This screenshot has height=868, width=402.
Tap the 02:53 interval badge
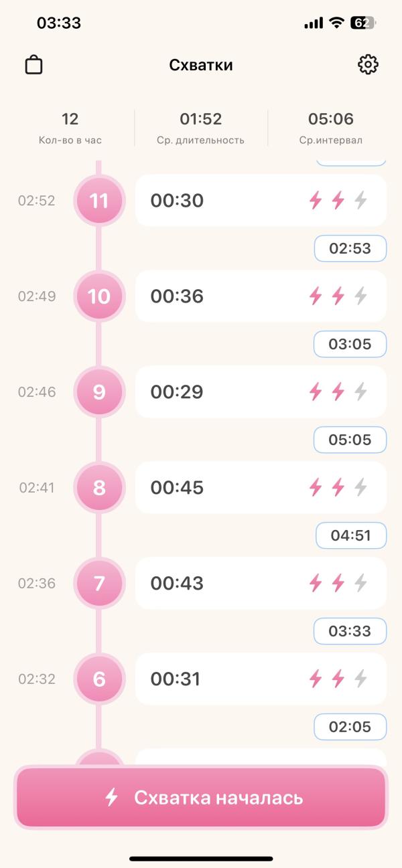tap(350, 248)
